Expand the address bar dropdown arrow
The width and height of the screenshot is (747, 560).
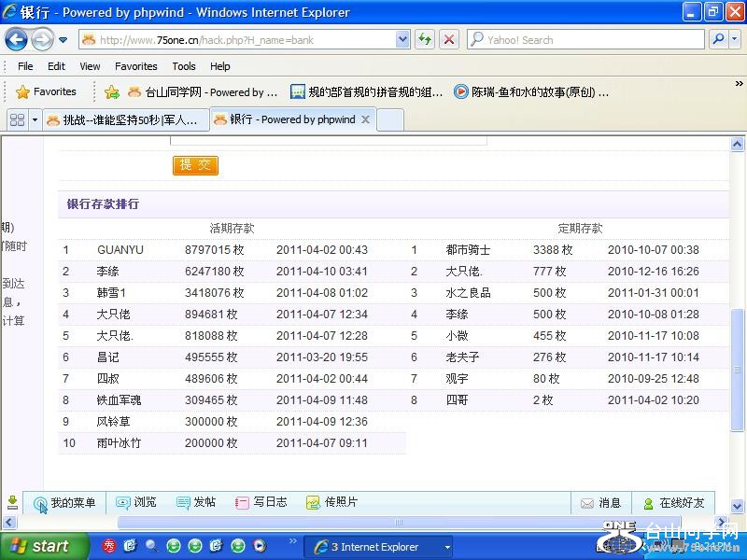coord(402,40)
